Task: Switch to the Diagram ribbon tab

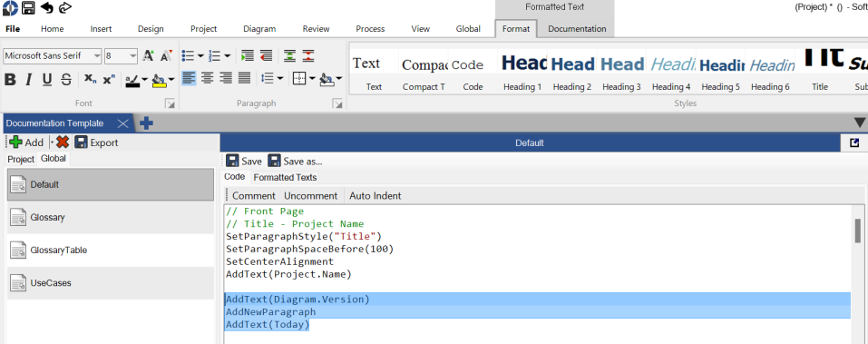Action: (259, 29)
